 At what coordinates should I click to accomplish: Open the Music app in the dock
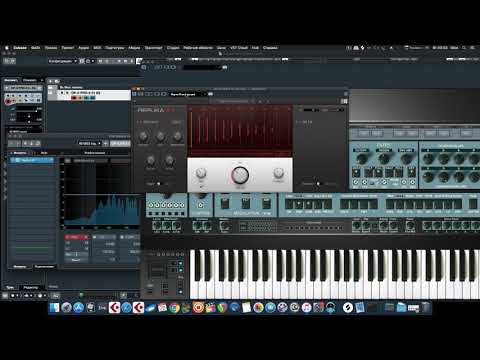point(306,307)
